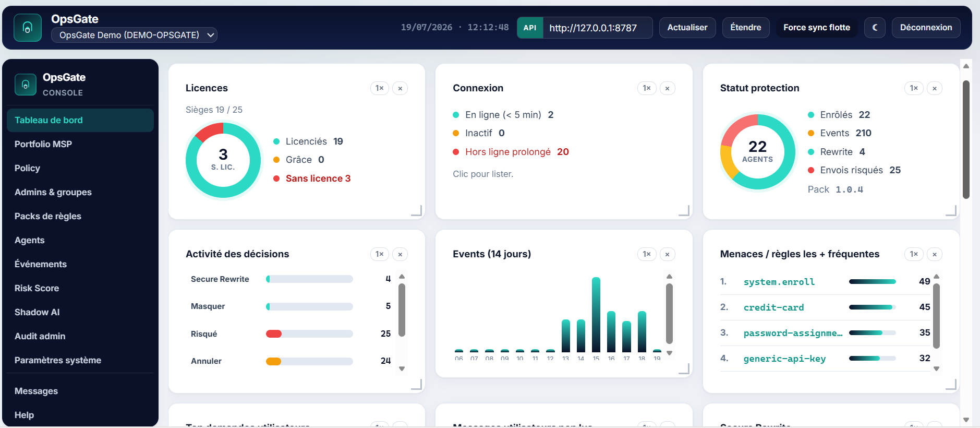The height and width of the screenshot is (428, 980).
Task: Click the Étendre button
Action: coord(746,28)
